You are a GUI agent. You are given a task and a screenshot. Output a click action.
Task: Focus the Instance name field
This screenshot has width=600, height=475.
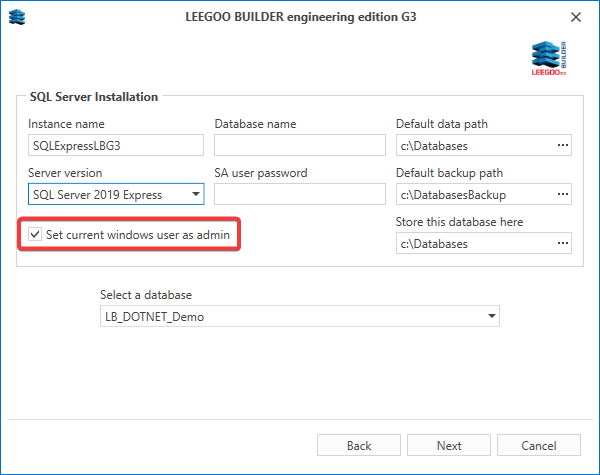(x=116, y=145)
